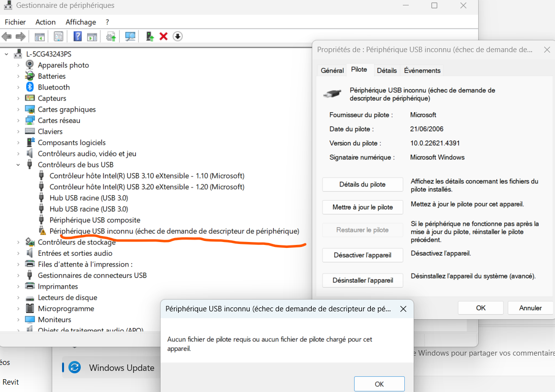Expand the Appareils photo node
This screenshot has width=555, height=392.
pos(18,65)
